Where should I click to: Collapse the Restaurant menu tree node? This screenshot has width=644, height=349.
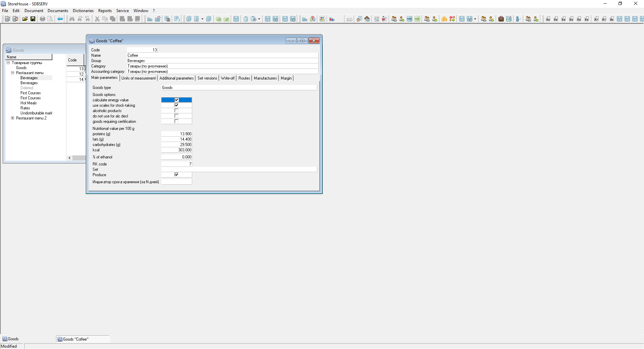(x=13, y=73)
